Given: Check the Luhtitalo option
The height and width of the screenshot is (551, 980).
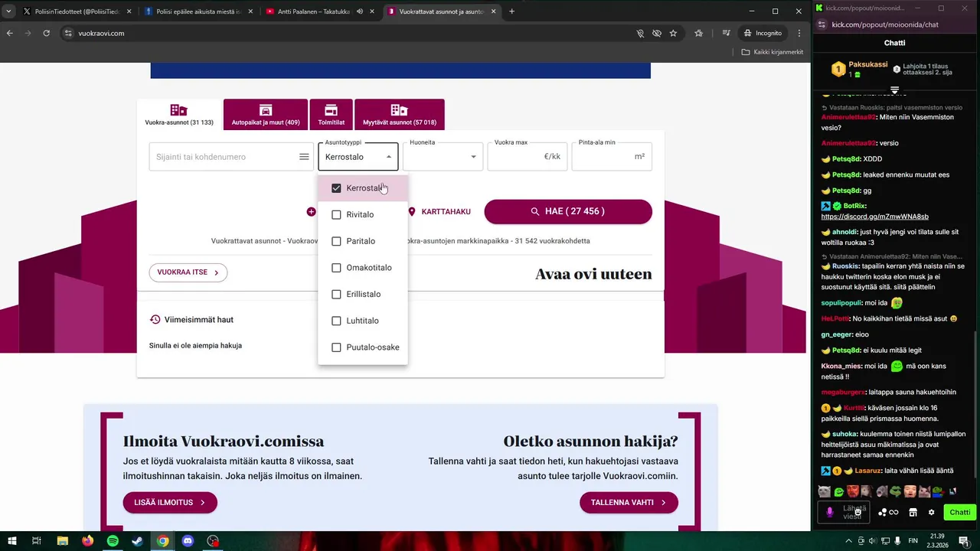Looking at the screenshot, I should 336,321.
